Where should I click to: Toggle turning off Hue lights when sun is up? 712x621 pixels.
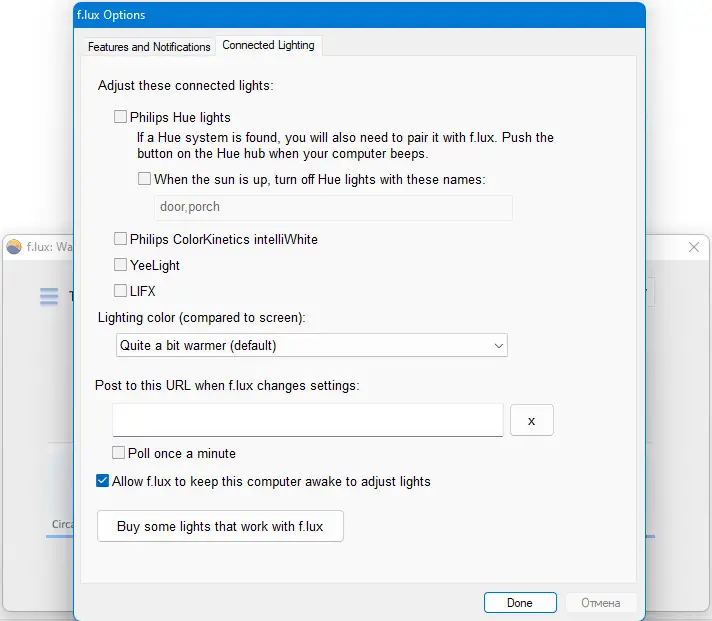(145, 180)
